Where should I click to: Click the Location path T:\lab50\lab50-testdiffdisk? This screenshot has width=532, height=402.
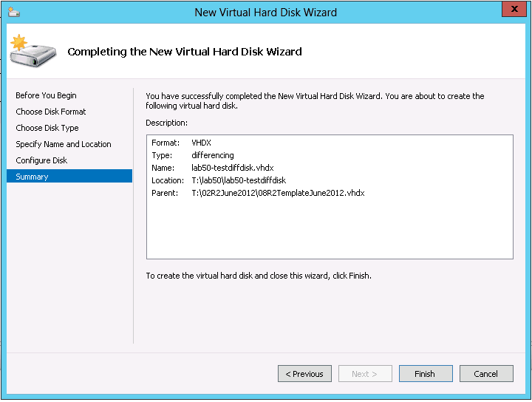click(x=238, y=180)
